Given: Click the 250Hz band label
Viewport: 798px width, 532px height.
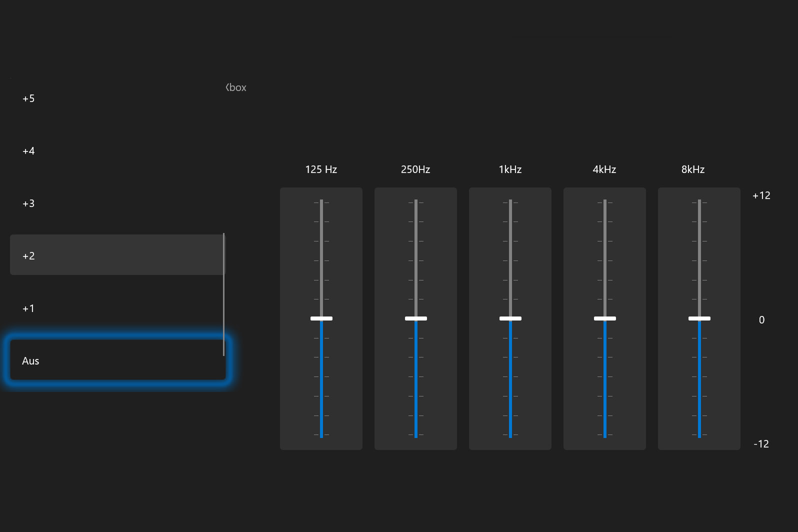Looking at the screenshot, I should pyautogui.click(x=415, y=169).
